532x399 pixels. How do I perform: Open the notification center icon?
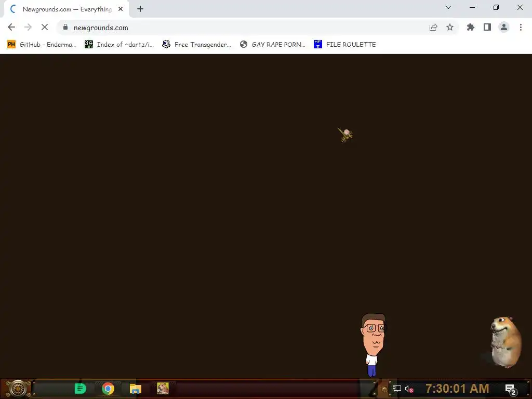(x=511, y=389)
